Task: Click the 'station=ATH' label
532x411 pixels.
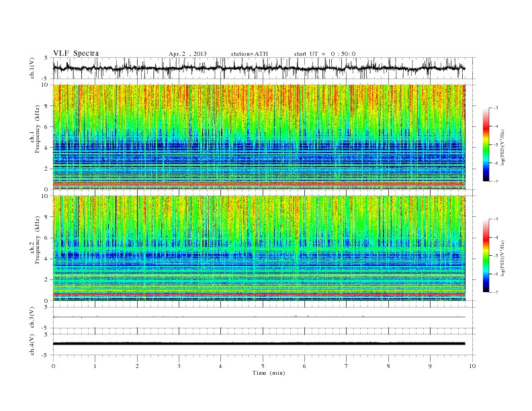Action: tap(249, 54)
